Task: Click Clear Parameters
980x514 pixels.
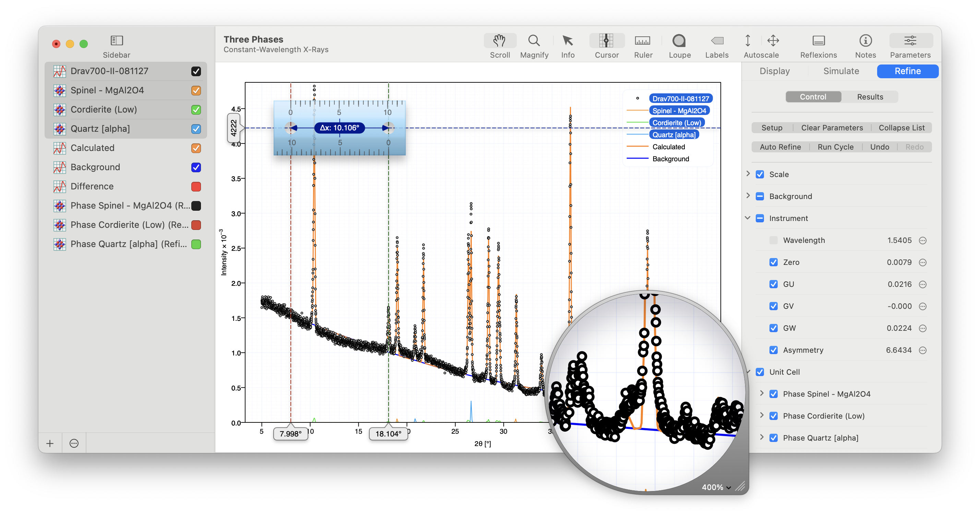Action: 832,128
